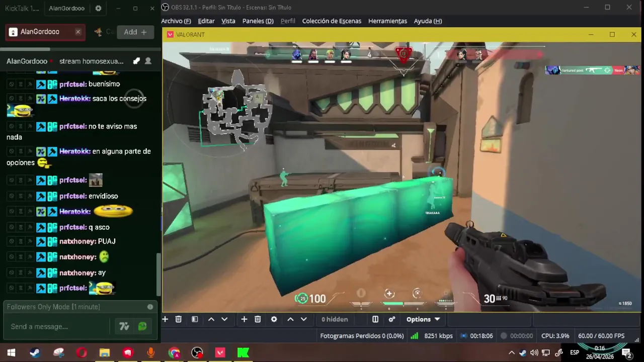Click the '0 hidden' mixer label

(x=335, y=319)
